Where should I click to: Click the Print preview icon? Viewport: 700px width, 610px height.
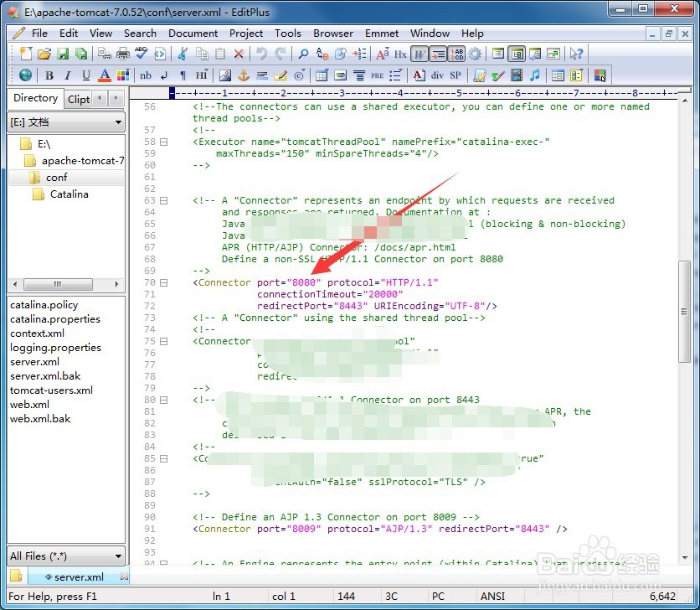pos(105,54)
